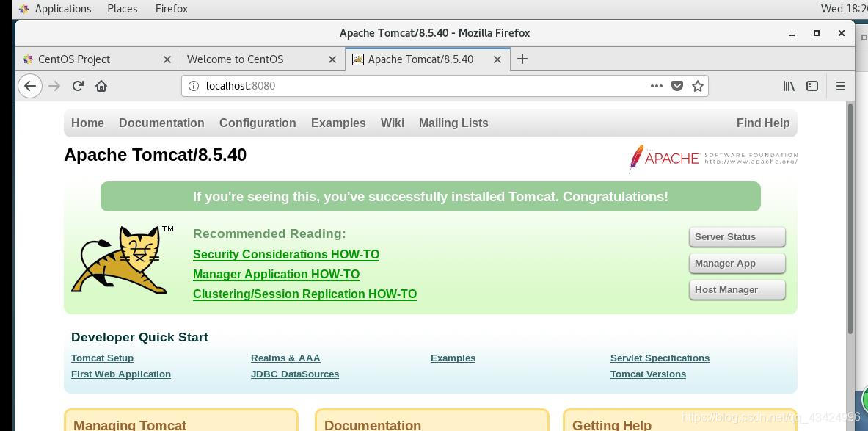868x431 pixels.
Task: Close the CentOS Project tab
Action: pyautogui.click(x=167, y=59)
